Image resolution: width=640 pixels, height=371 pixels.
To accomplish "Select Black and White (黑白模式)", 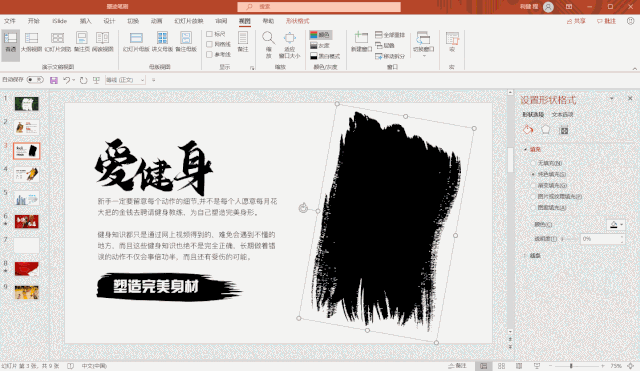I will tap(325, 56).
